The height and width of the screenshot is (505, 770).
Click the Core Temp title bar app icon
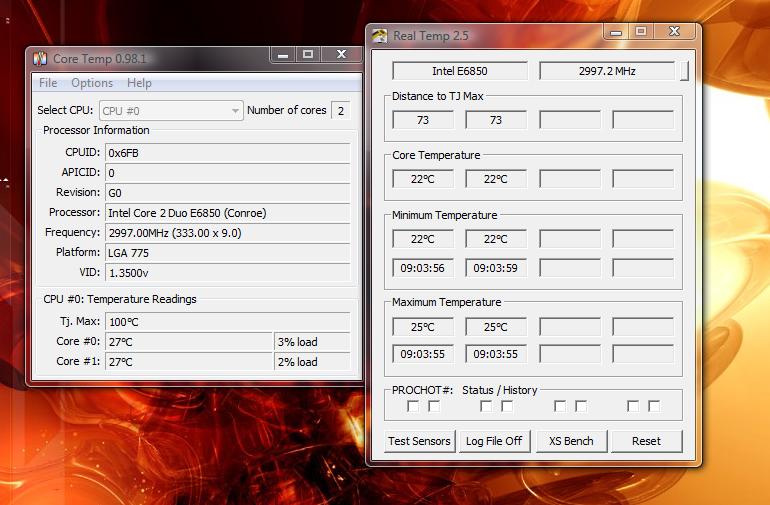[x=40, y=59]
